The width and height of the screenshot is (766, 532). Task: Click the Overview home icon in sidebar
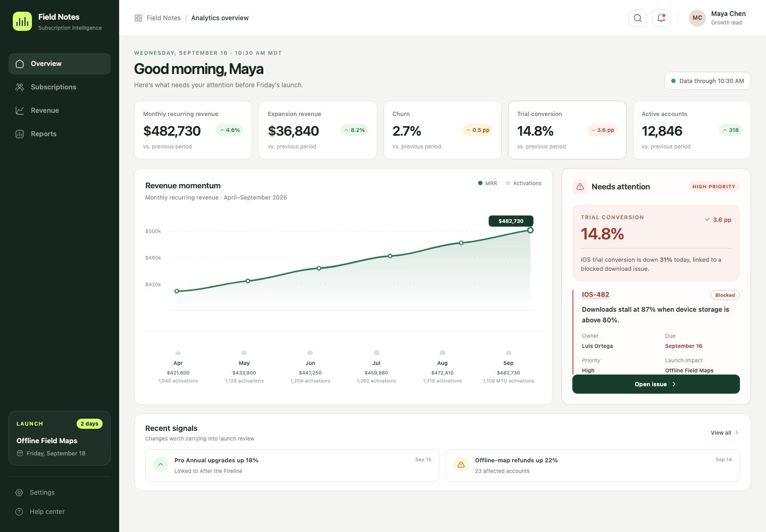click(x=20, y=64)
